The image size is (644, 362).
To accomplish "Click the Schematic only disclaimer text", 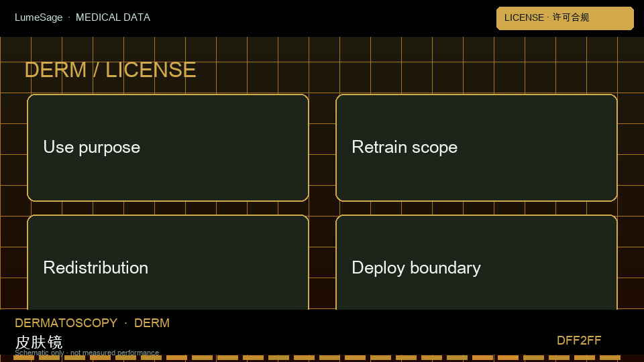I will [x=87, y=353].
